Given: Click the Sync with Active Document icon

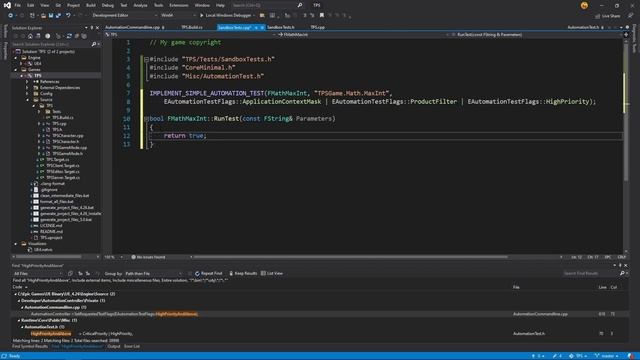Looking at the screenshot, I should point(69,36).
